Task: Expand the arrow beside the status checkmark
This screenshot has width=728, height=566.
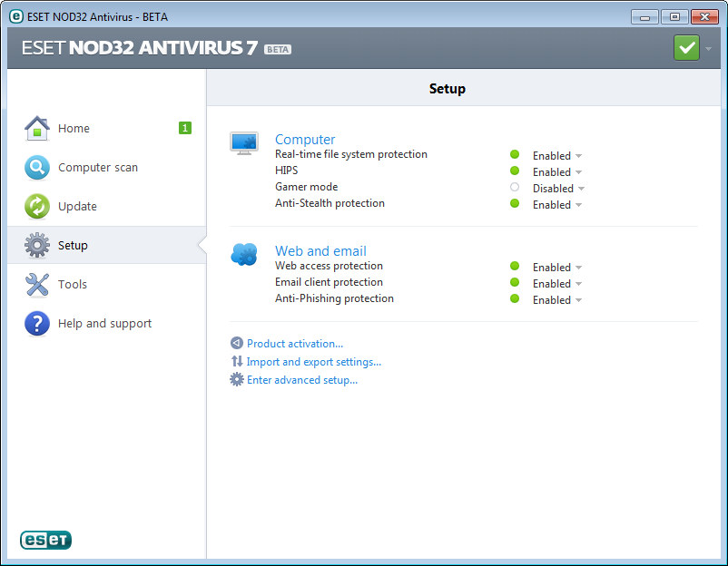Action: click(x=709, y=49)
